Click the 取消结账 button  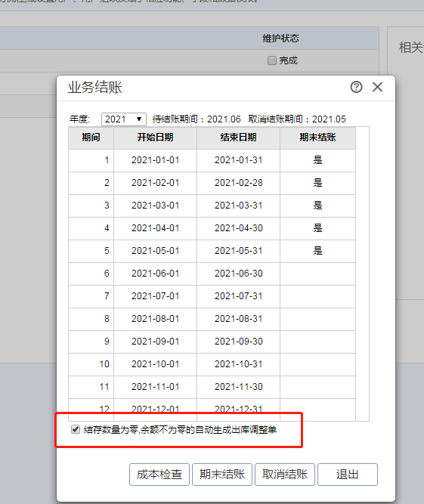(285, 474)
